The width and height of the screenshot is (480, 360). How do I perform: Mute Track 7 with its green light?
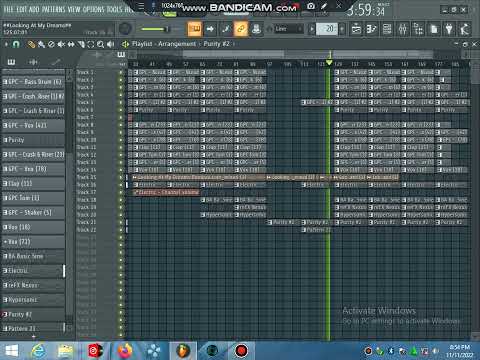tap(121, 117)
